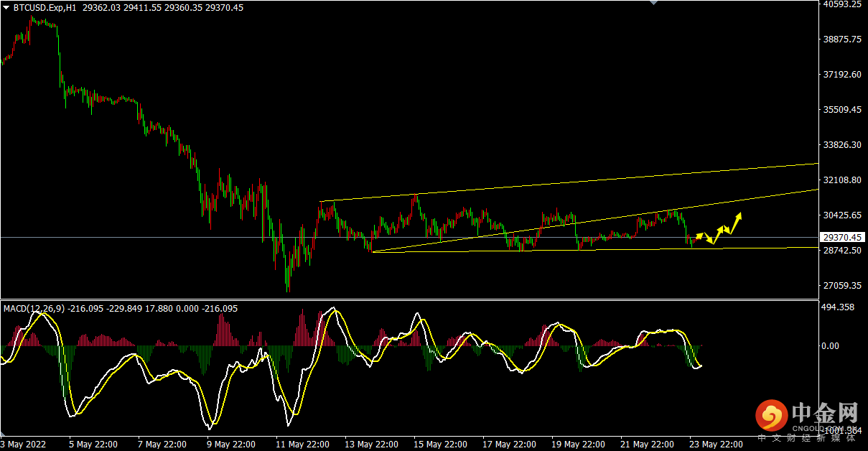Select the BTCUSD.Exp,H1 symbol title text

(45, 8)
